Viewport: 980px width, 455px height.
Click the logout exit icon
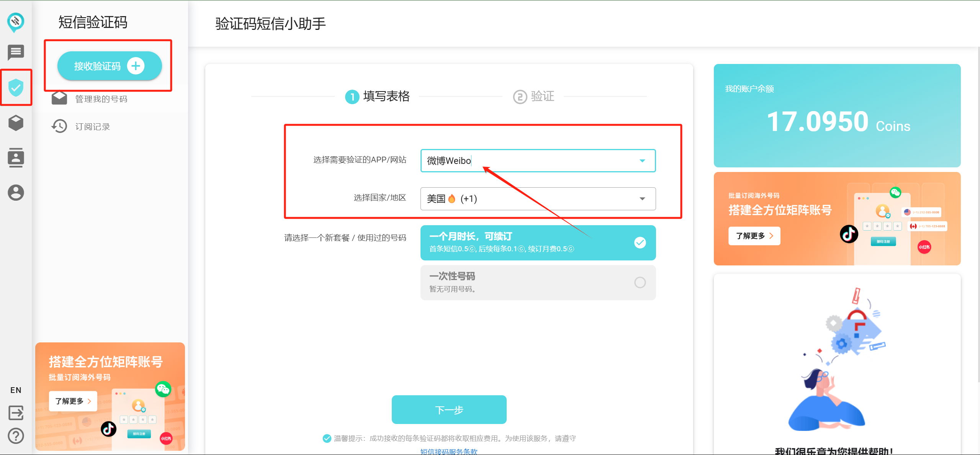pos(16,412)
